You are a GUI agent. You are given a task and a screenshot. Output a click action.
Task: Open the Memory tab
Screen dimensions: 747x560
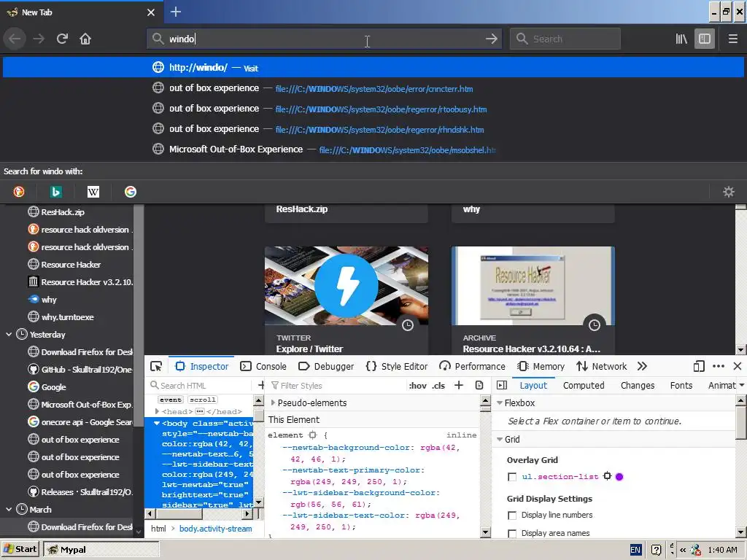[x=541, y=366]
